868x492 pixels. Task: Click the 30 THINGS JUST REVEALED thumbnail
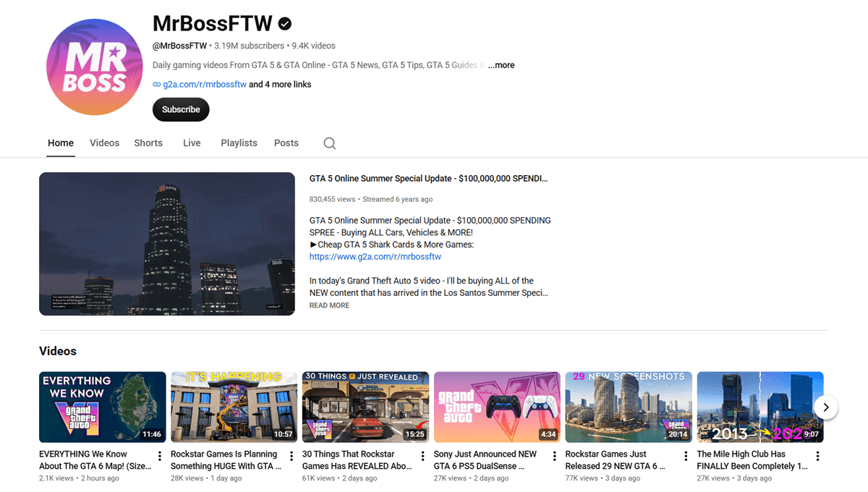point(366,407)
